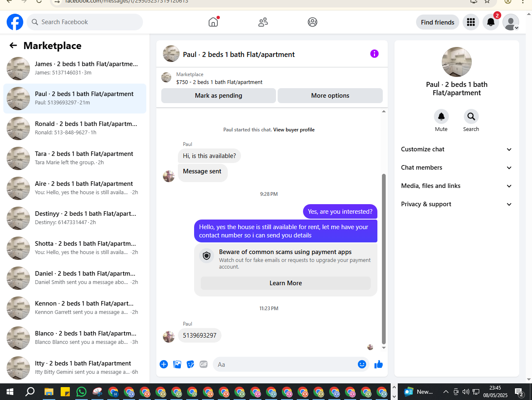Open the notifications bell
The height and width of the screenshot is (400, 532).
[x=491, y=22]
